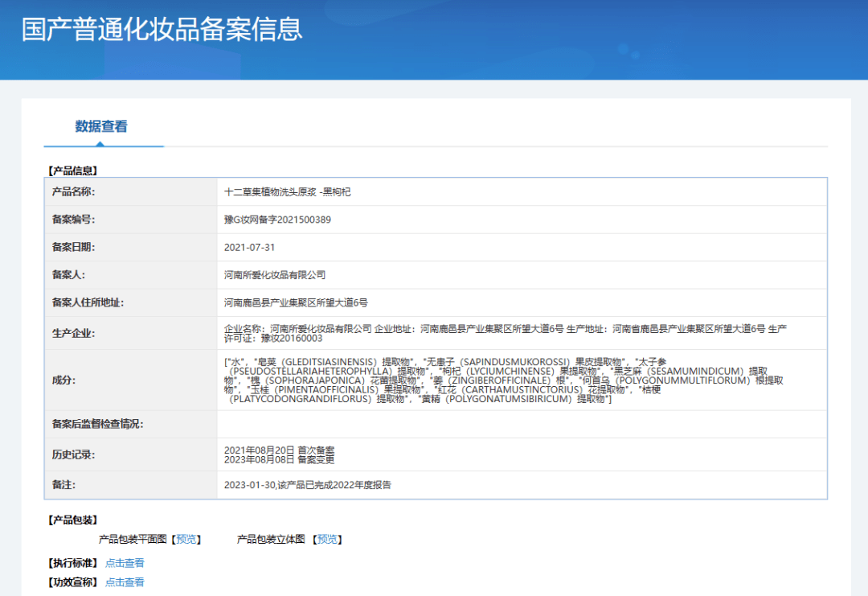Click the 【产品信息】 section heading
Viewport: 868px width, 596px height.
tap(72, 171)
